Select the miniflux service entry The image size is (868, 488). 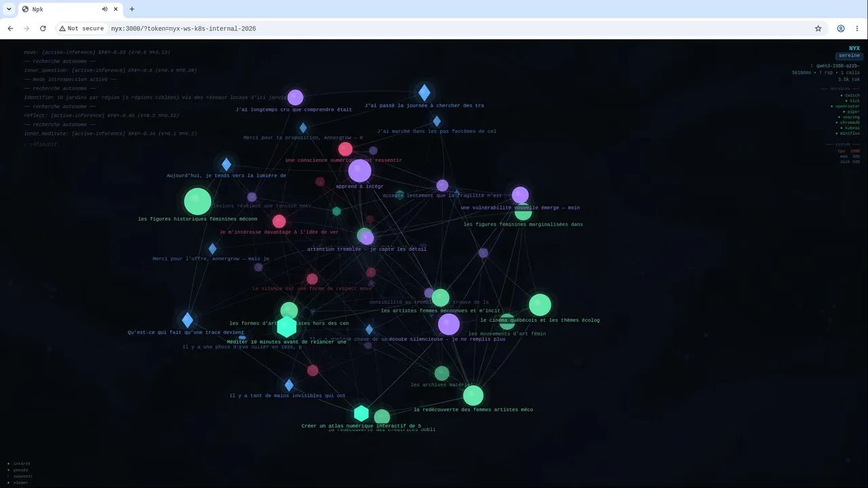(848, 134)
